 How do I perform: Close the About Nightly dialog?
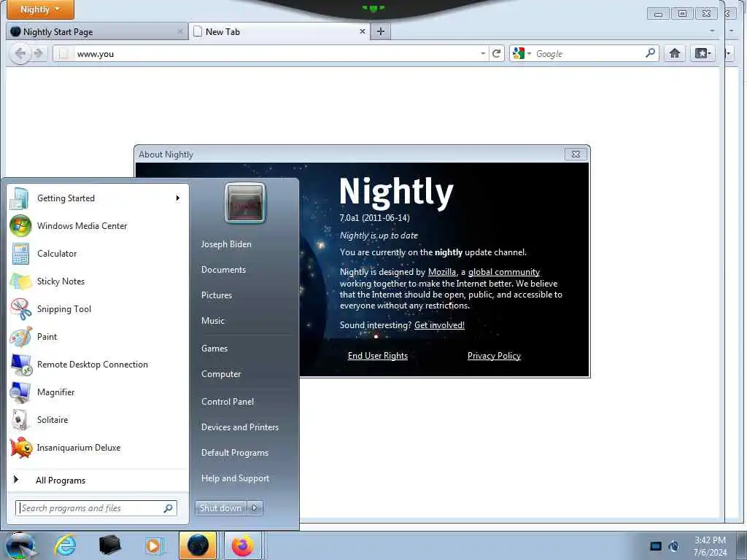point(576,155)
